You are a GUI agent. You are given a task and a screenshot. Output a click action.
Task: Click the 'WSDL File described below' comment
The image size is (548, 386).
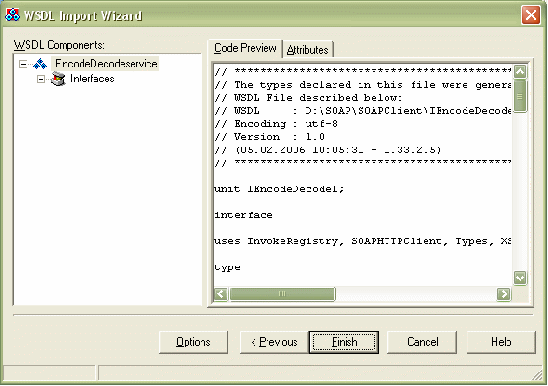(308, 98)
